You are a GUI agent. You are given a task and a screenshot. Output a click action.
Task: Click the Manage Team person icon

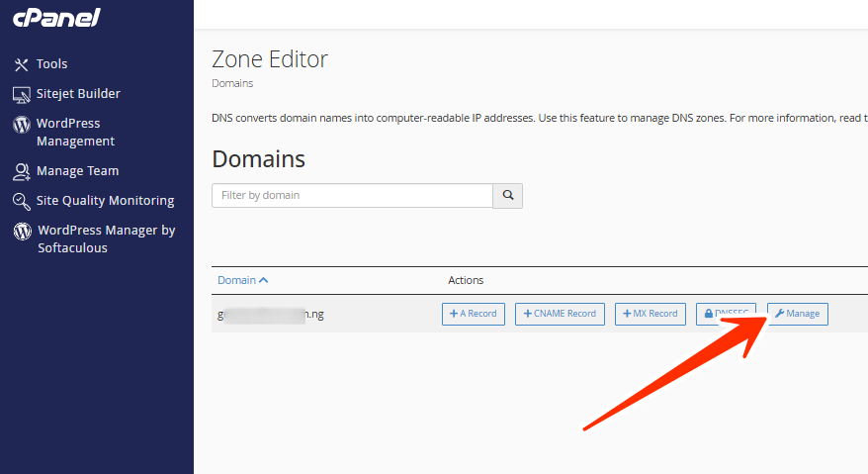[x=22, y=172]
